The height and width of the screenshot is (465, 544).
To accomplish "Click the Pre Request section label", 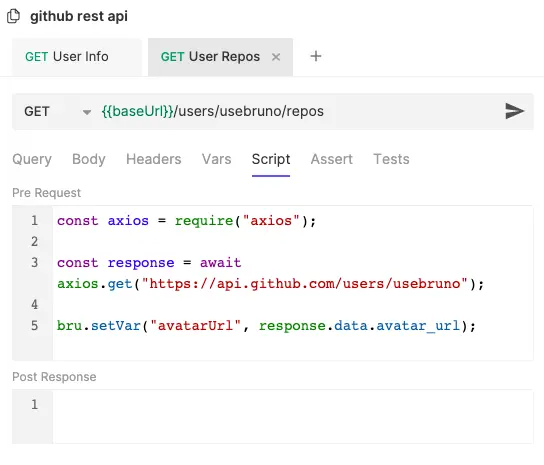I will [x=46, y=193].
